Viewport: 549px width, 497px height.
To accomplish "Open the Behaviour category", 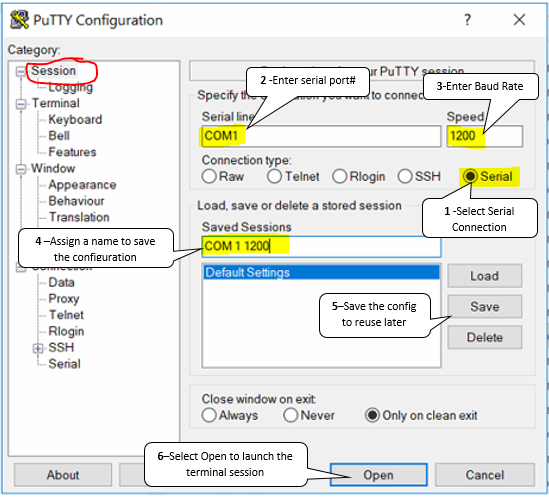I will pyautogui.click(x=76, y=201).
